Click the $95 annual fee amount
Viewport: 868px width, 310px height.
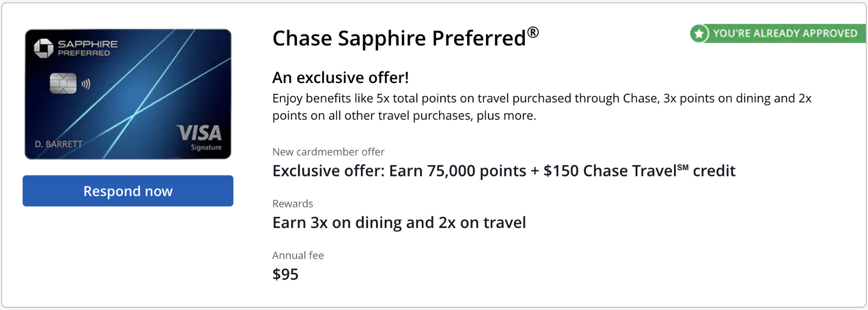click(286, 274)
